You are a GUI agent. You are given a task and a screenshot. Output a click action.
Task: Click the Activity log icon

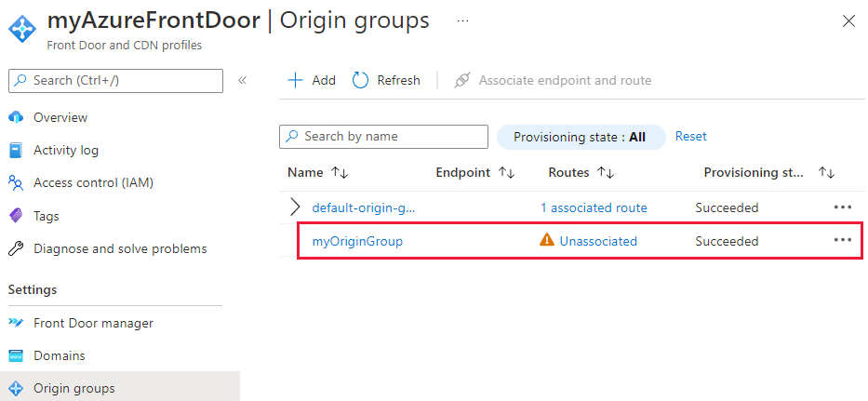tap(15, 150)
